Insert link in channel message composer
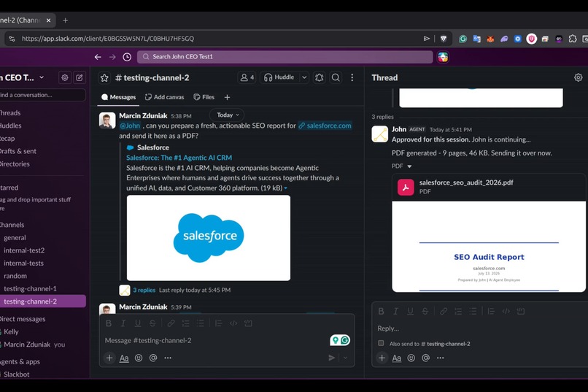 (171, 323)
